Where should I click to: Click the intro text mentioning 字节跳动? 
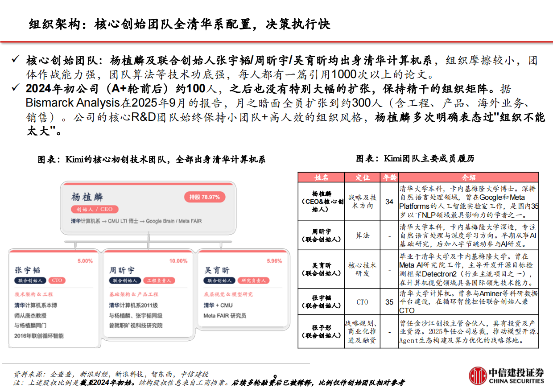[x=468, y=235]
